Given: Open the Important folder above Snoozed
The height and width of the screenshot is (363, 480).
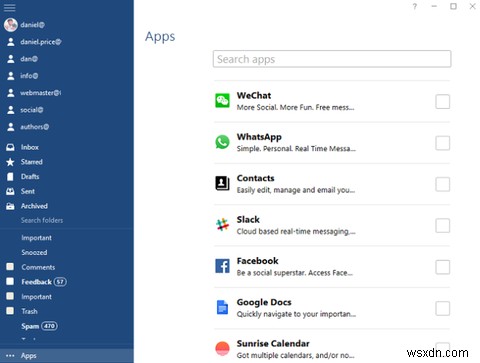Looking at the screenshot, I should 36,238.
